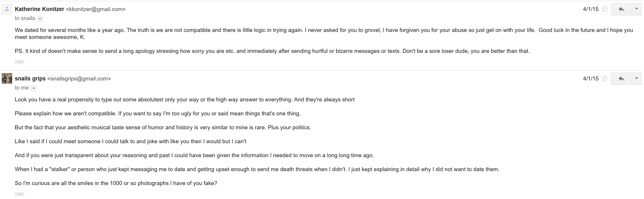Click the 'to snails' recipient text
The height and width of the screenshot is (199, 644).
25,18
